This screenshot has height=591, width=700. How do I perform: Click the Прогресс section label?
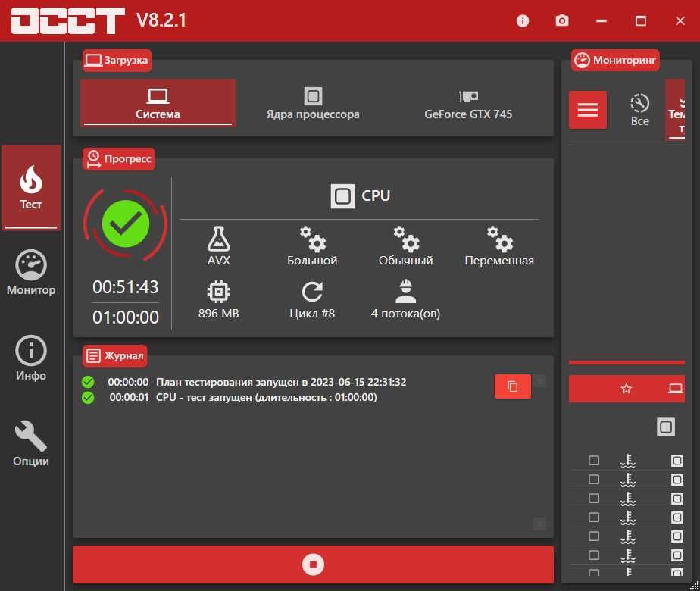tap(119, 159)
